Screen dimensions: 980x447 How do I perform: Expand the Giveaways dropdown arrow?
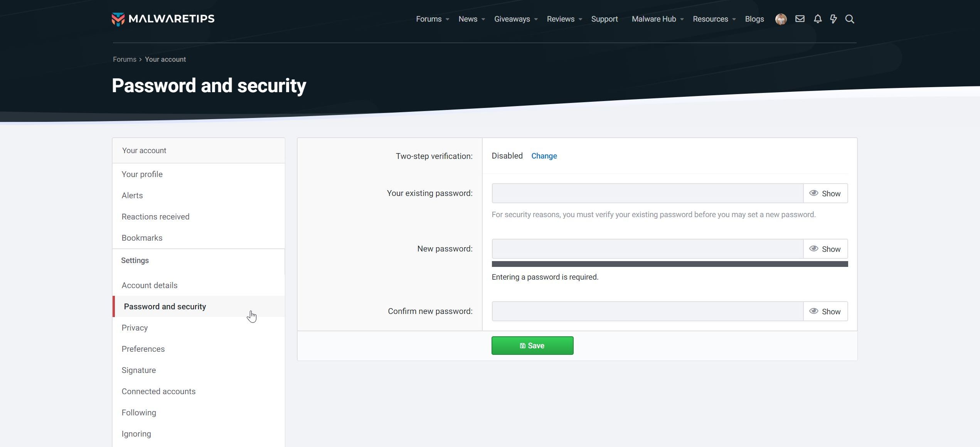[x=535, y=19]
